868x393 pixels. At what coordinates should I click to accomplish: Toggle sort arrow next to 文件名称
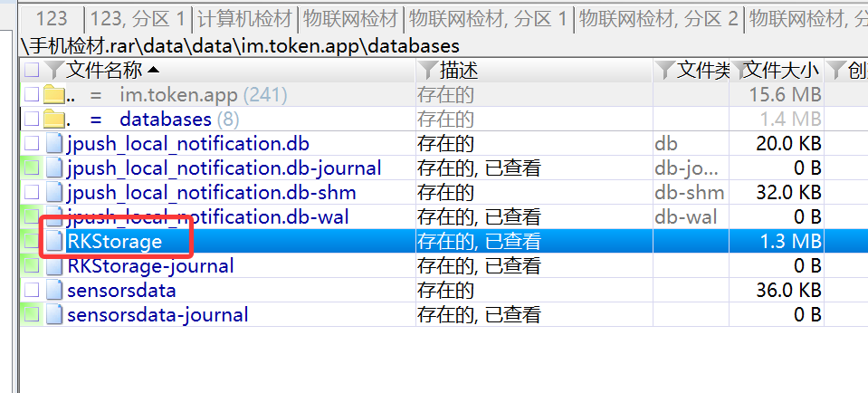coord(153,71)
